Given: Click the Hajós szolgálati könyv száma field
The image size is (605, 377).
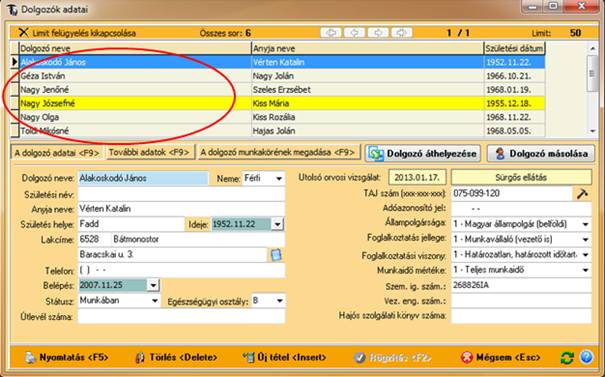Looking at the screenshot, I should tap(521, 316).
